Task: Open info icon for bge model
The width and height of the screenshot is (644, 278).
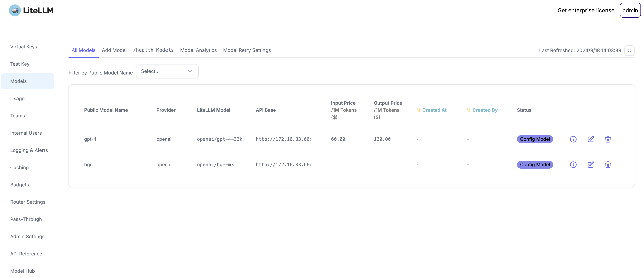Action: click(x=573, y=164)
